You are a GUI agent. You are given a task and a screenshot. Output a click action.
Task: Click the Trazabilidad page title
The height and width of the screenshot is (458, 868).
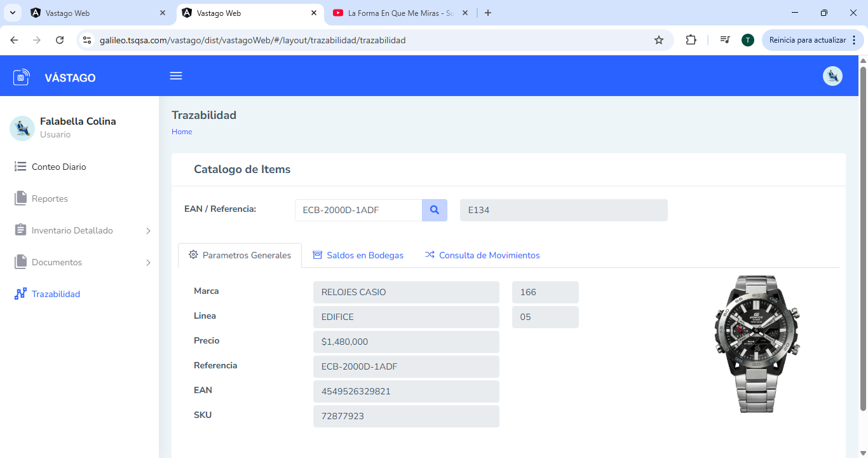pyautogui.click(x=204, y=115)
